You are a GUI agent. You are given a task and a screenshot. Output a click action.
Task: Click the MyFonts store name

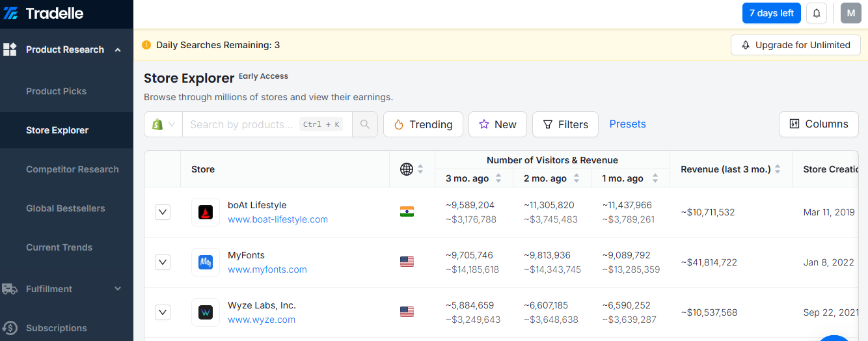click(x=246, y=255)
